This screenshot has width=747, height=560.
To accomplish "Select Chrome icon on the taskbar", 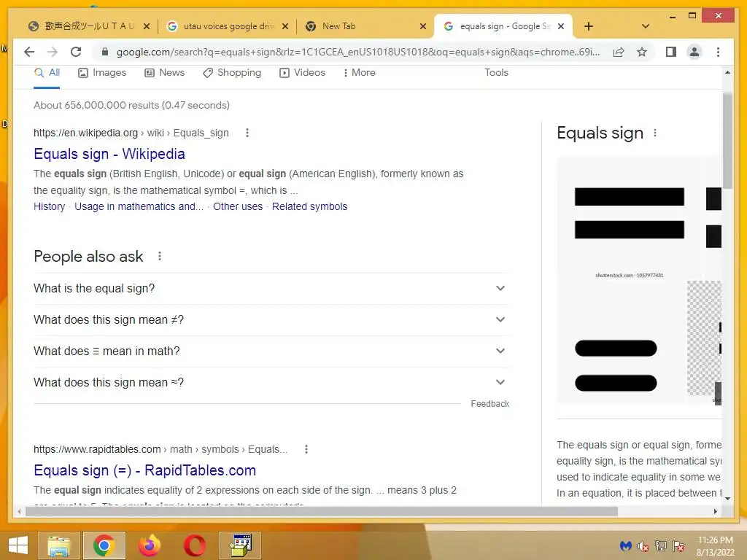I will click(x=104, y=545).
